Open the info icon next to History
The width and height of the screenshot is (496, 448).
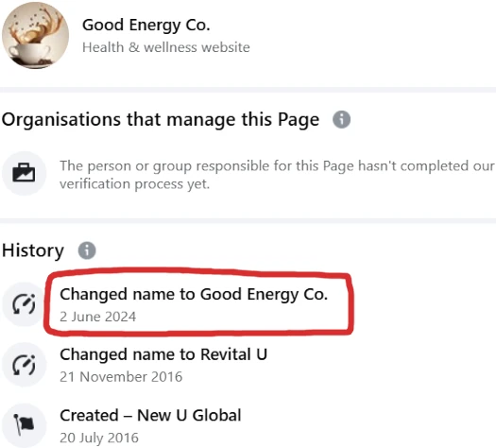(87, 250)
